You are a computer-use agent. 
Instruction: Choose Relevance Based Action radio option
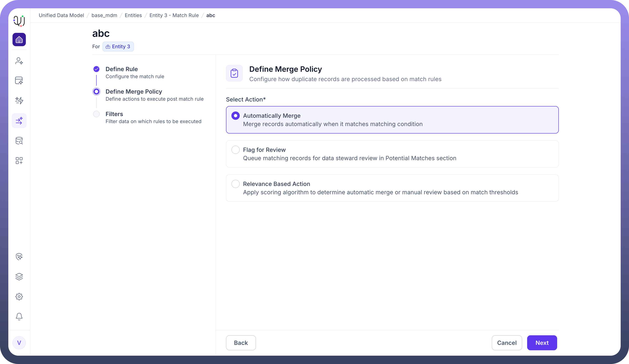[x=235, y=184]
